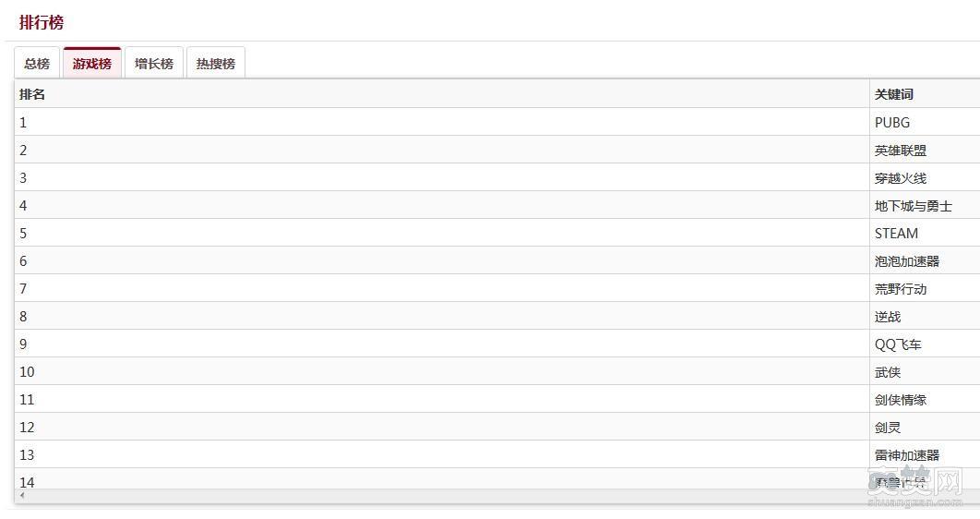Click the 排名 column header
Image resolution: width=980 pixels, height=519 pixels.
(x=32, y=94)
